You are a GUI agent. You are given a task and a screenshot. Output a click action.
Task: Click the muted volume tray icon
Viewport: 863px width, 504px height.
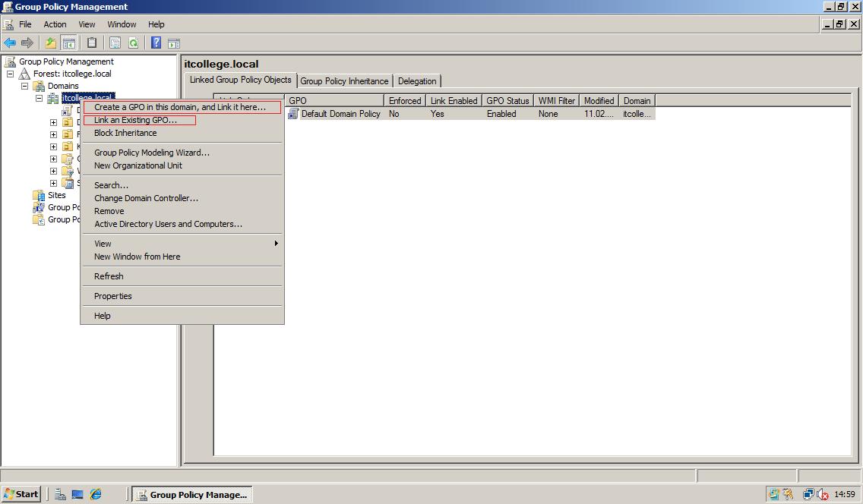[823, 494]
